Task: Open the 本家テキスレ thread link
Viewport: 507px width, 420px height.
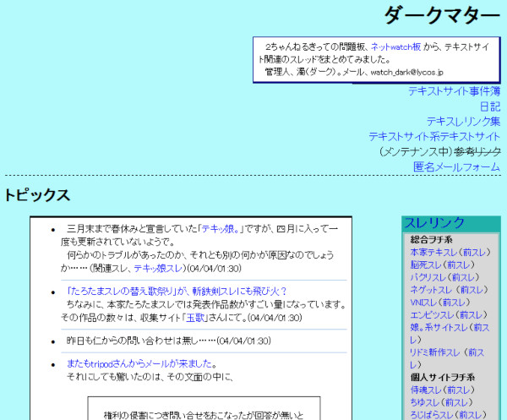Action: 433,252
